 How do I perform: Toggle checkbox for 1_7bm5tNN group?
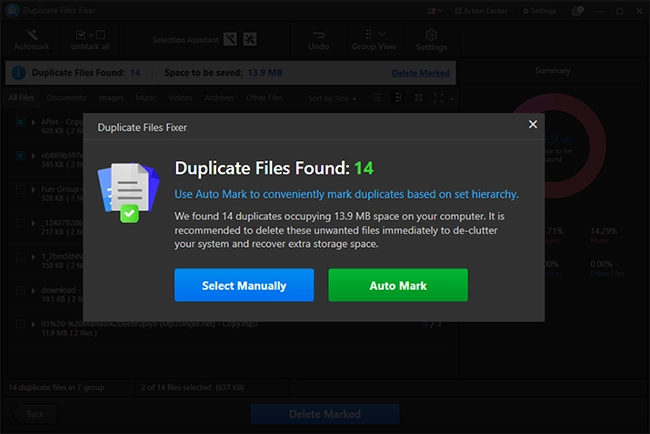(x=20, y=257)
